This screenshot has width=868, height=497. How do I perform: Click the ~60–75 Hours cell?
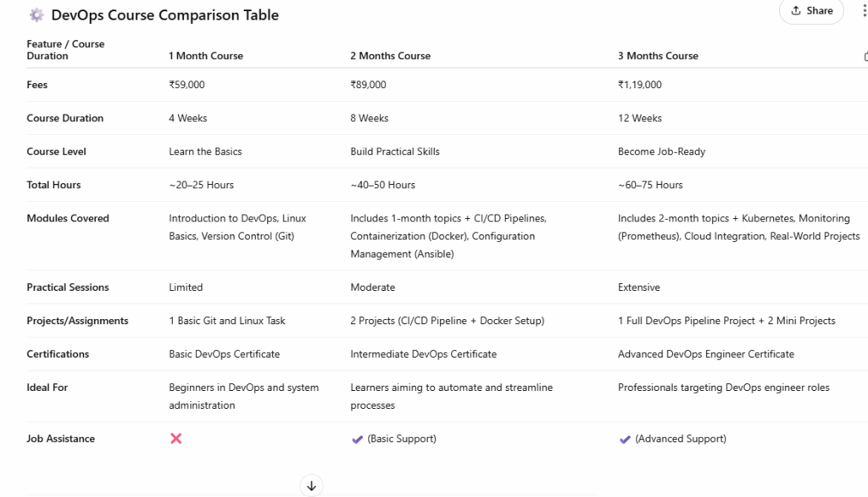coord(650,185)
